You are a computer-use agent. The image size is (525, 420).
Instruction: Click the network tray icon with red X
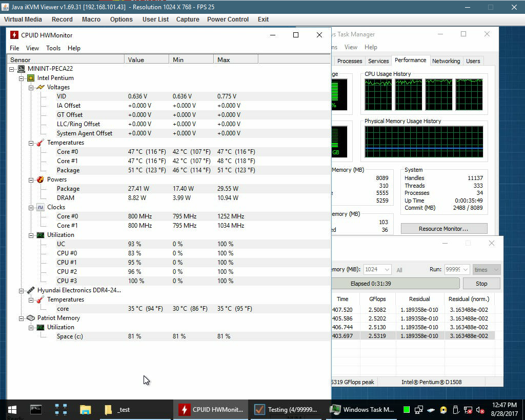point(468,410)
